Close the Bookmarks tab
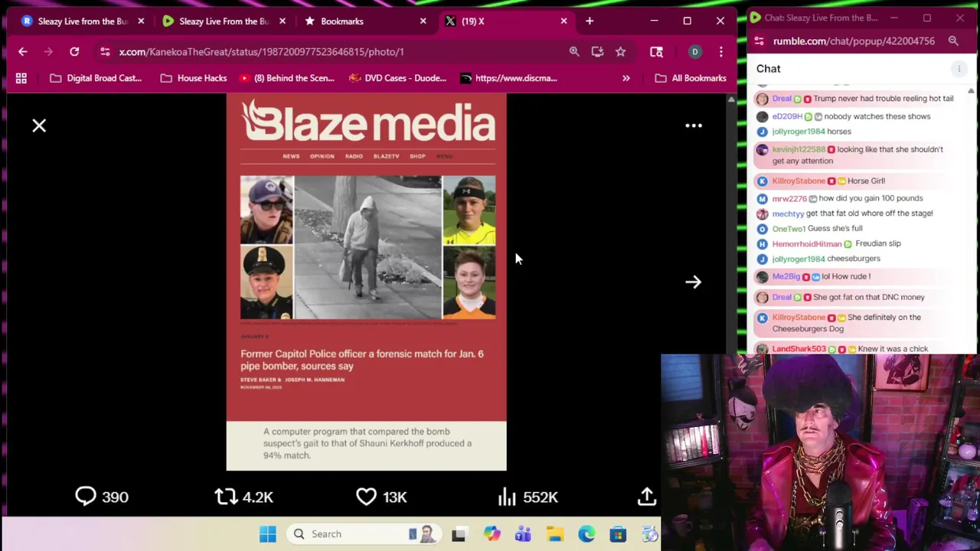The height and width of the screenshot is (551, 980). coord(423,21)
